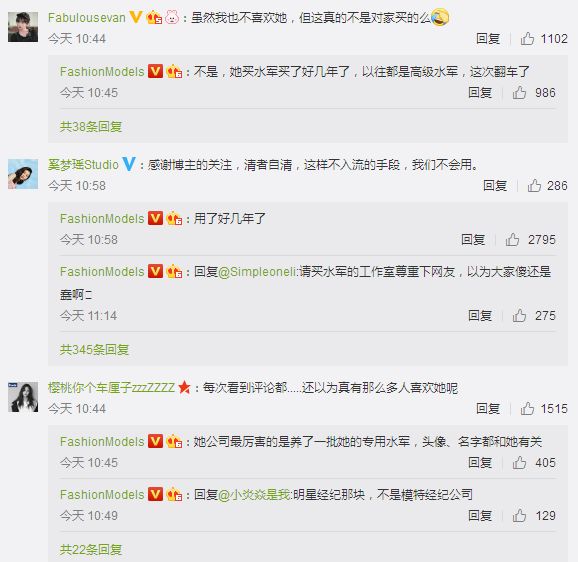
Task: Click the blue V badge beside 奚梦瑶Studio
Action: pos(129,164)
